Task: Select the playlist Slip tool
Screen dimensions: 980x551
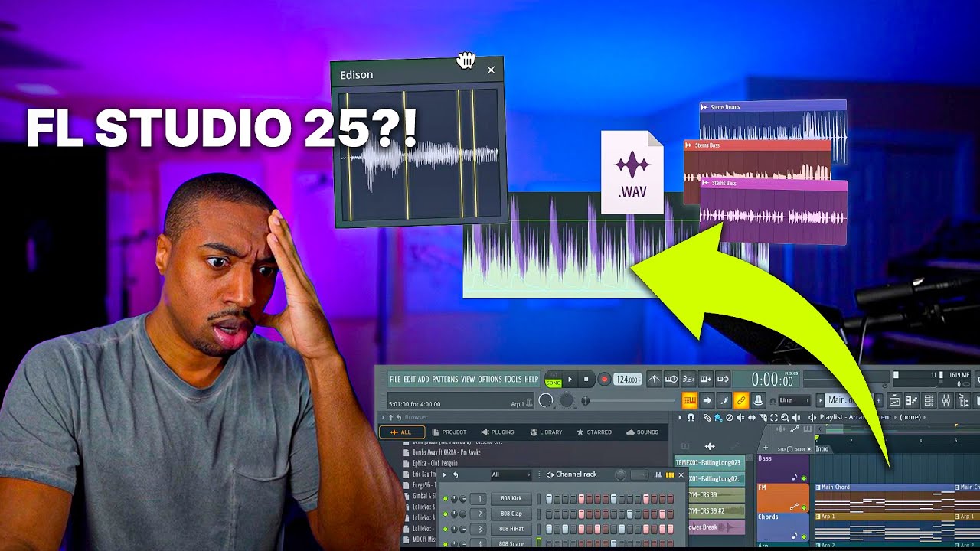Action: click(752, 417)
